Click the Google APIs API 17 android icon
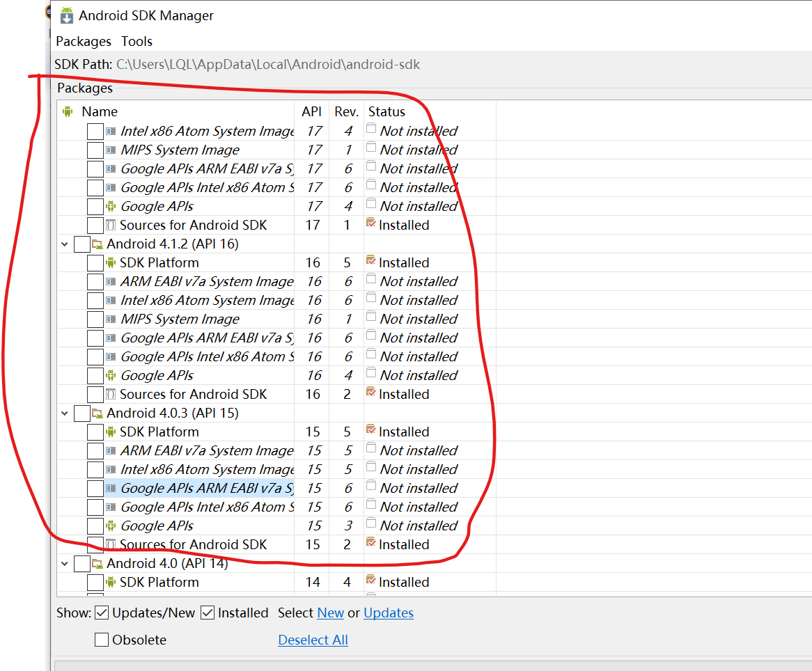 tap(111, 207)
